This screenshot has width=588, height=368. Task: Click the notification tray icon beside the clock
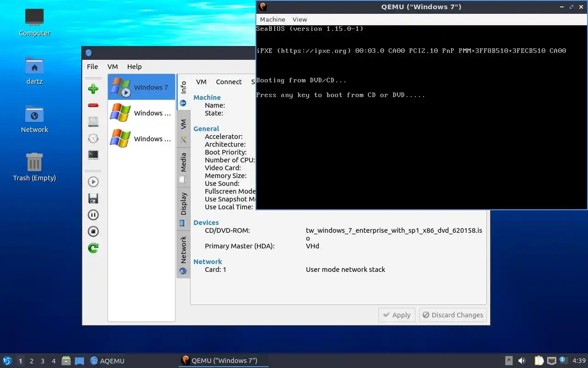tap(563, 360)
